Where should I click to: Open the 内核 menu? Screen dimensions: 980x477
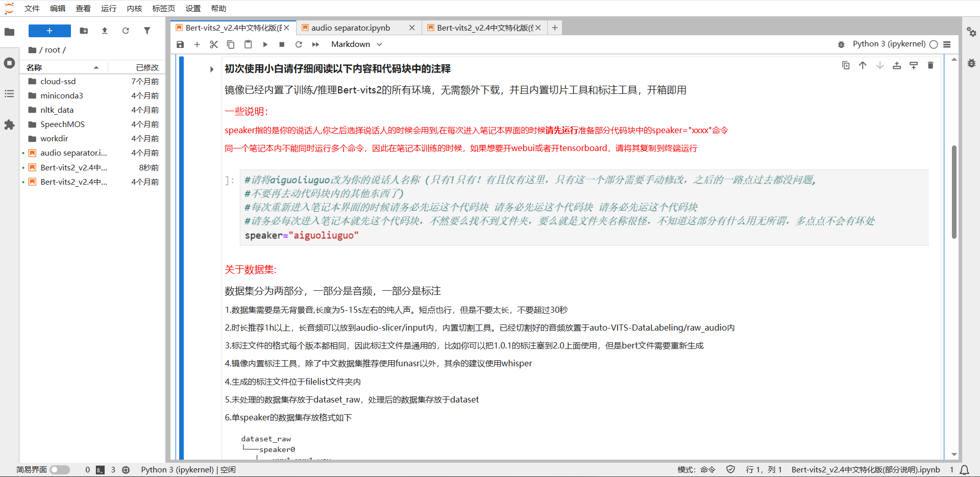coord(134,8)
